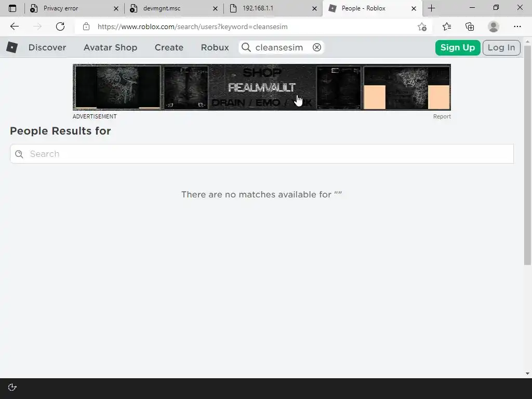Viewport: 532px width, 399px height.
Task: Click the navbar search magnifier icon
Action: [x=246, y=47]
